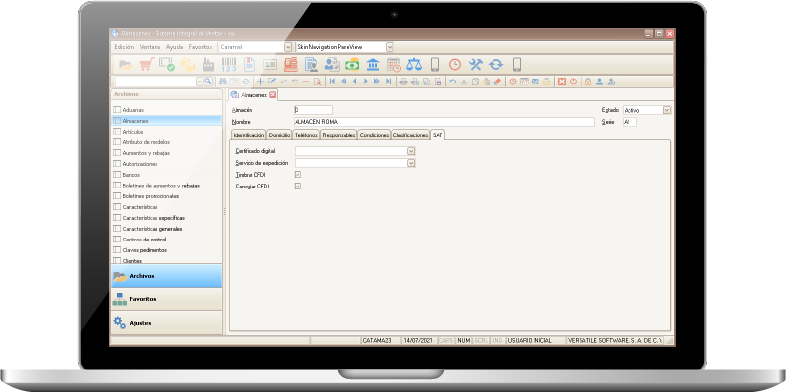Open the Ajustes navigation pane button
The height and width of the screenshot is (392, 786).
(x=166, y=323)
